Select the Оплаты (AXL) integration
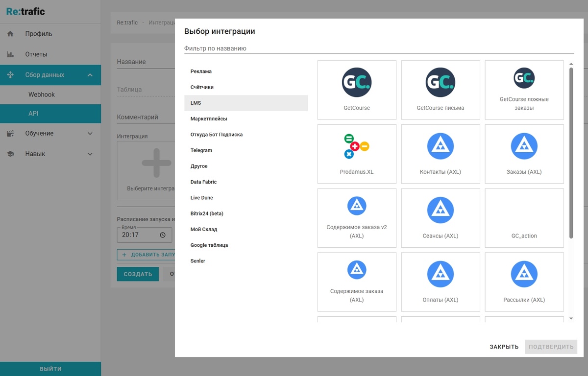 coord(441,282)
